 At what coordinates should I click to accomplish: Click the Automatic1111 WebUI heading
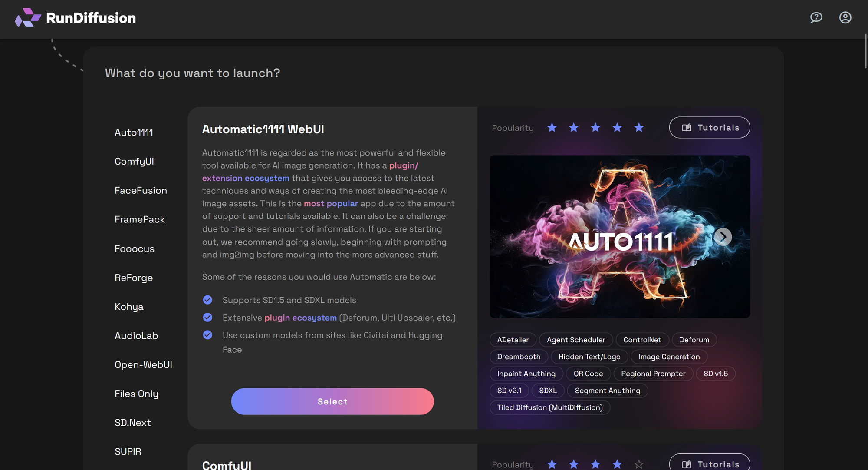(263, 129)
